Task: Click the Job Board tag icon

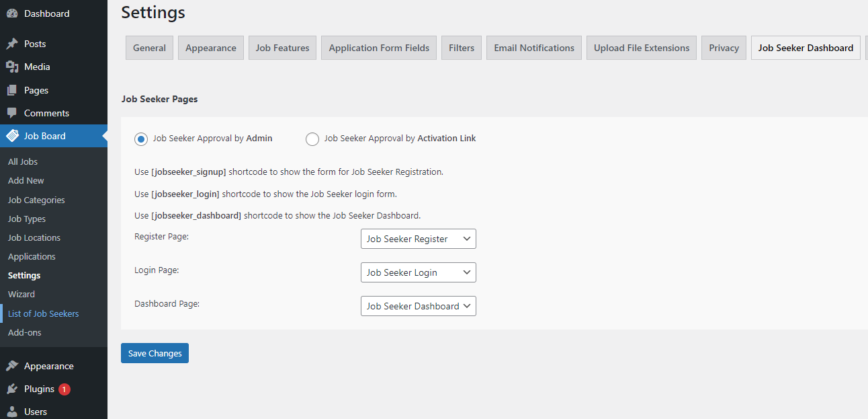Action: pos(12,135)
